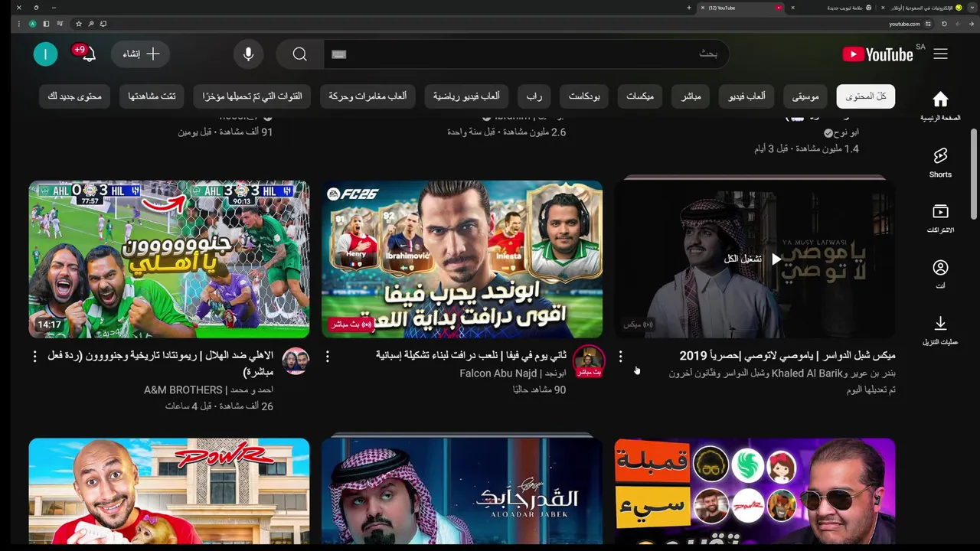Play all on Shabl Al Dawasir mix thumbnail
Screen dimensions: 980x551
754,259
